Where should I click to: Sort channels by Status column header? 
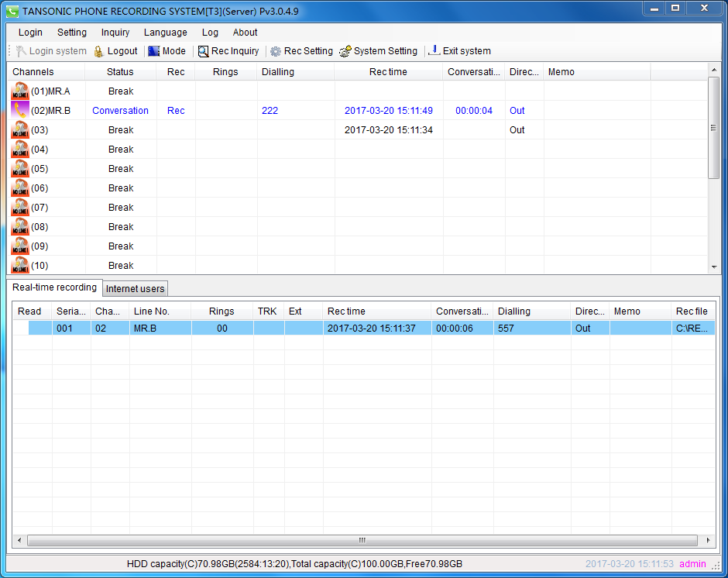pos(120,72)
